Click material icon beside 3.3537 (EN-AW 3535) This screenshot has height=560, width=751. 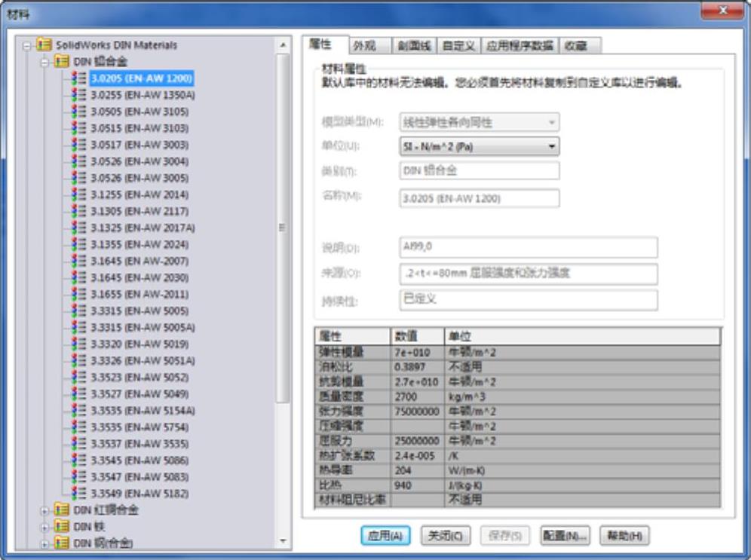79,443
